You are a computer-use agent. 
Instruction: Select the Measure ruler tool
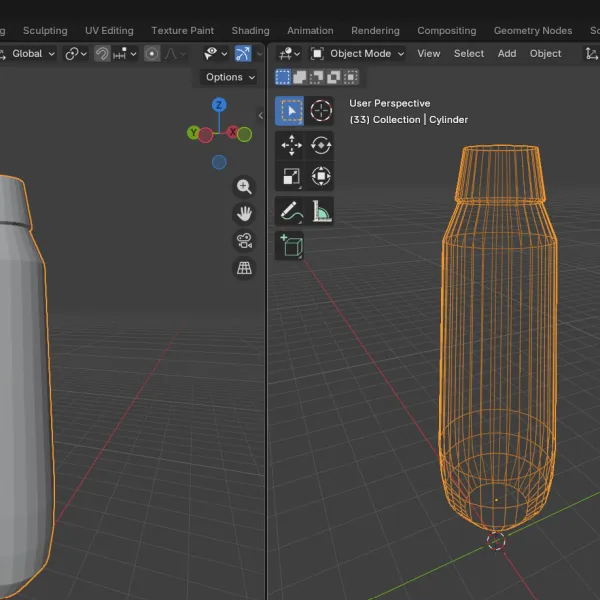[321, 211]
